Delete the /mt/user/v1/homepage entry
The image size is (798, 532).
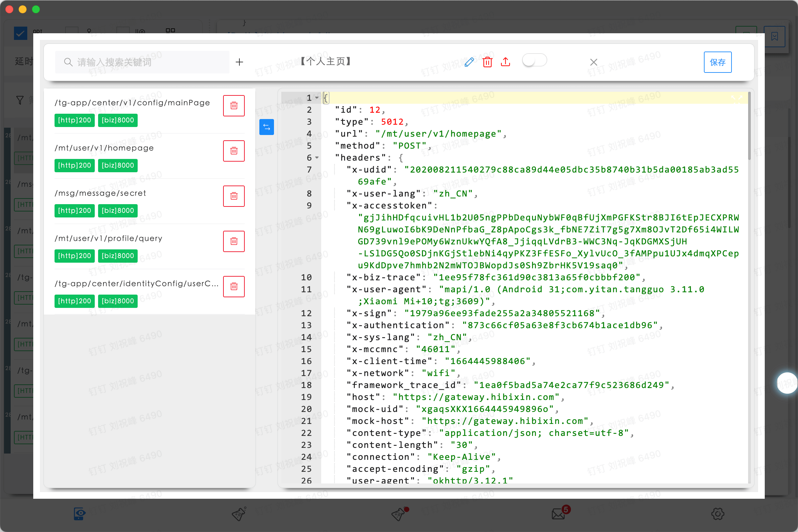(234, 151)
